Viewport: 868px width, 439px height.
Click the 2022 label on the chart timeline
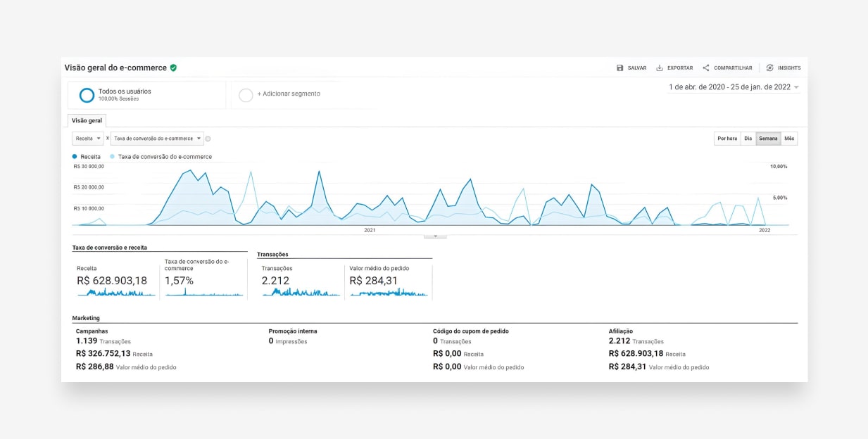[765, 230]
